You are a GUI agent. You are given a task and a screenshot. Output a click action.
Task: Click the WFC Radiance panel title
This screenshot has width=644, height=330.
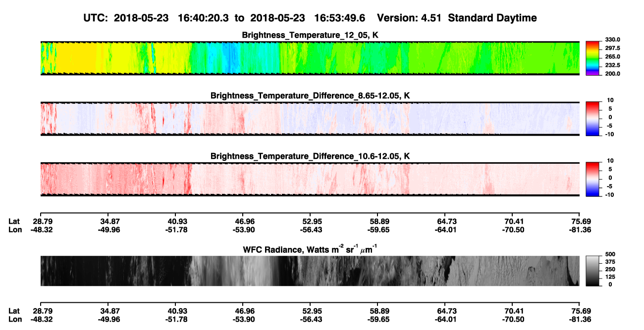[310, 249]
